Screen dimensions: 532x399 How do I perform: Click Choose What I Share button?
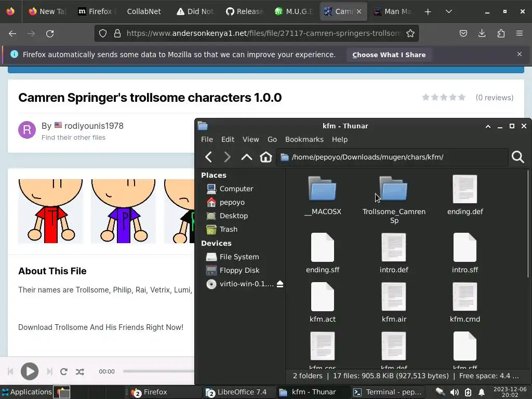pyautogui.click(x=389, y=55)
